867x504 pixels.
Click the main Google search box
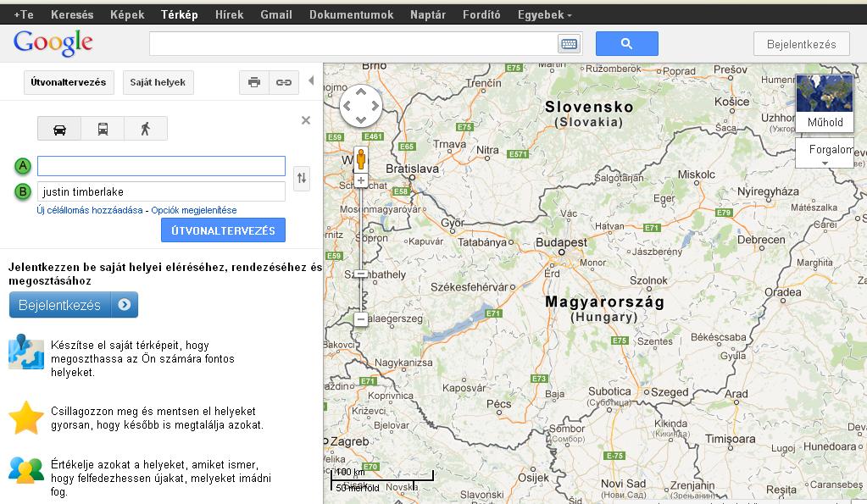point(353,44)
